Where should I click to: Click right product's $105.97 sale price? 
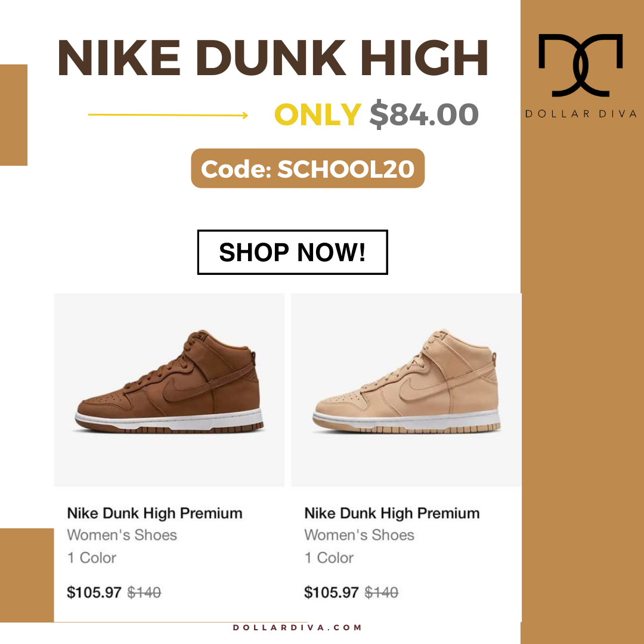click(x=332, y=592)
